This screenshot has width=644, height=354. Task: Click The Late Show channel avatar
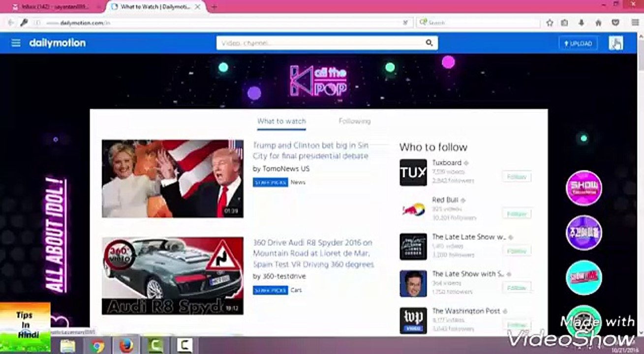click(413, 284)
